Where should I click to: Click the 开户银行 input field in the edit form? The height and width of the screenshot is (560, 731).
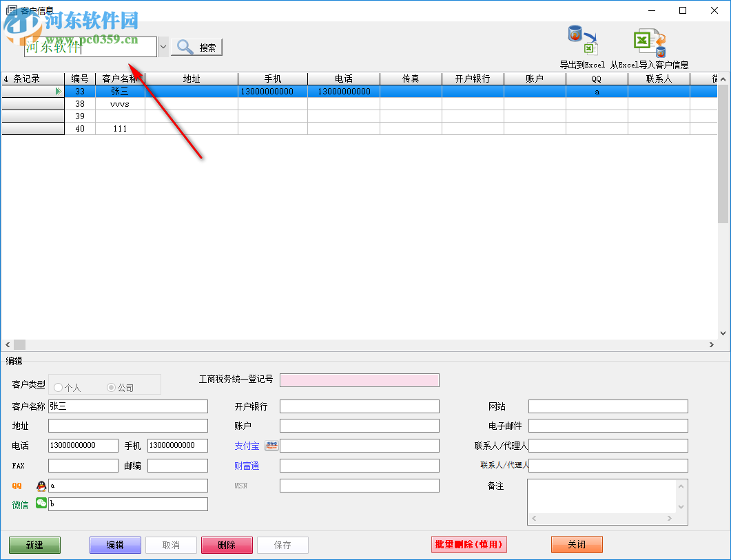coord(360,406)
